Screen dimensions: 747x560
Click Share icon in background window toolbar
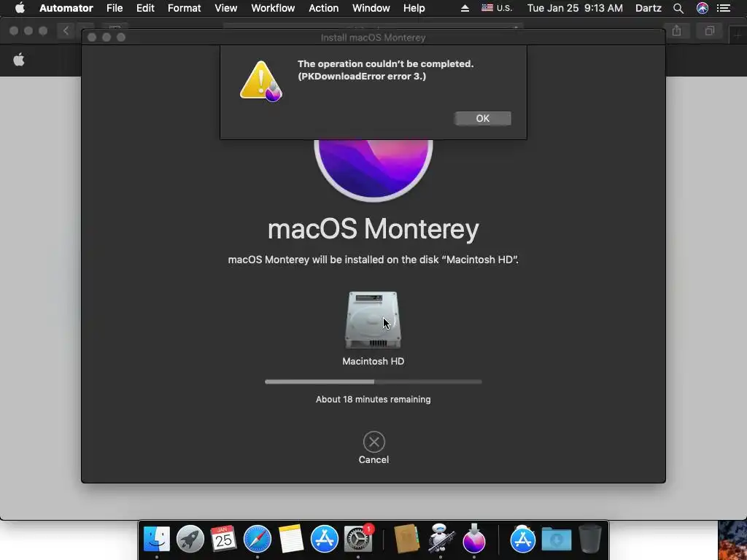(x=676, y=31)
